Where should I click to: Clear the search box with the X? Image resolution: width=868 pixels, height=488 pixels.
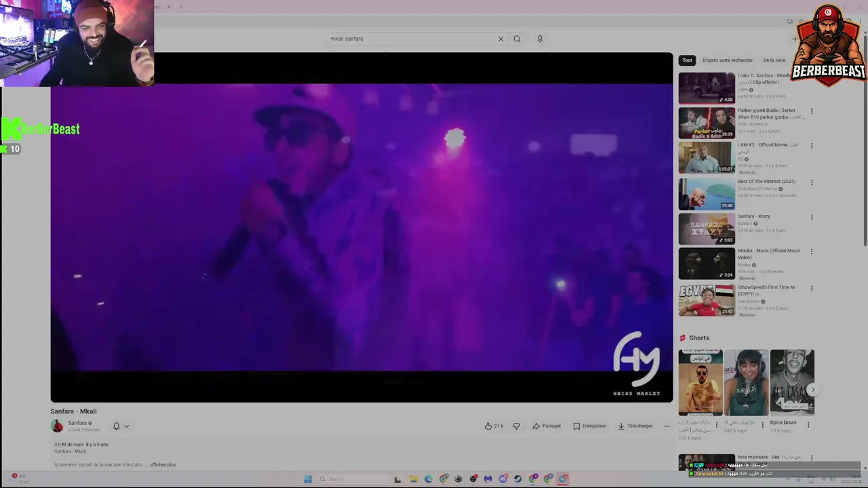pos(500,39)
